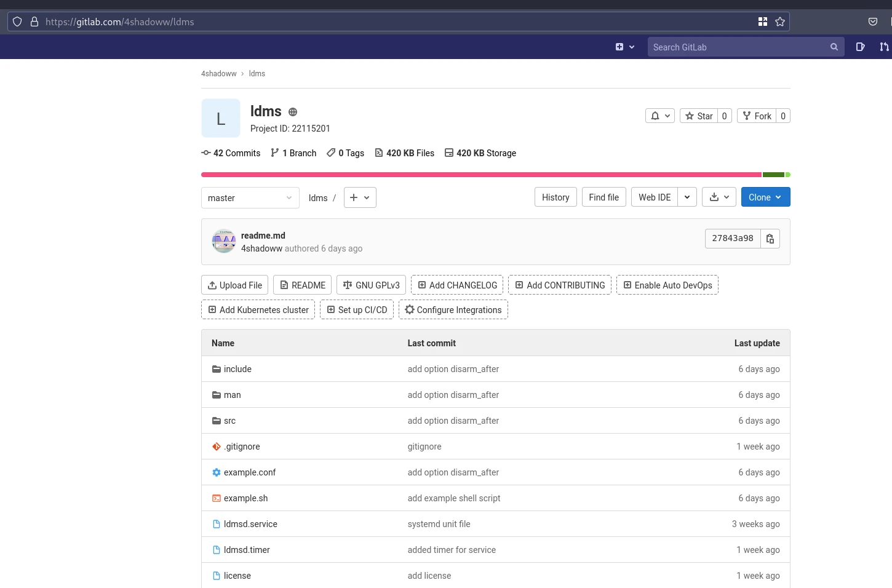Click the padlock site security icon

(34, 22)
